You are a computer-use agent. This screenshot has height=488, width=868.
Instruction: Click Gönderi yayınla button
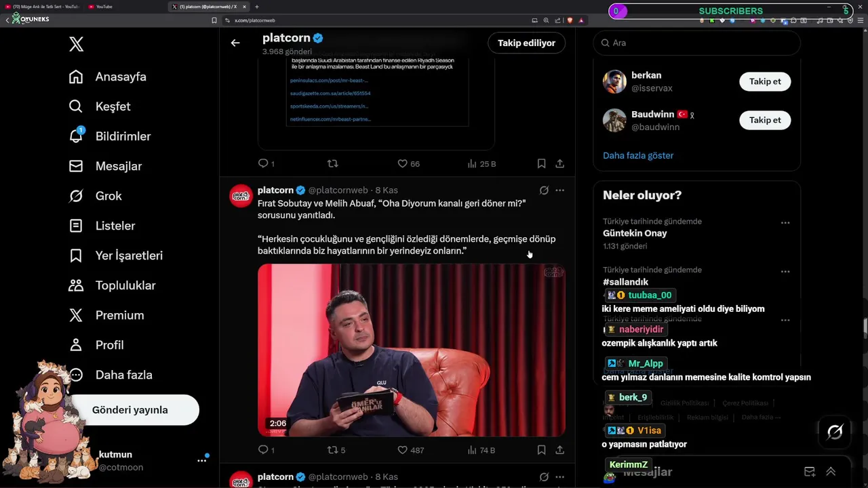[x=130, y=410]
